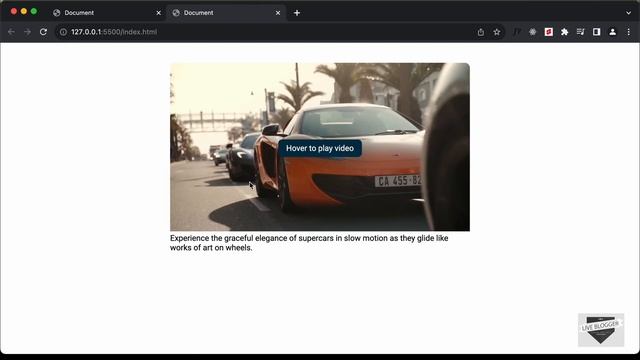Screen dimensions: 640x360
Task: Open a new tab with plus button
Action: coord(297,13)
